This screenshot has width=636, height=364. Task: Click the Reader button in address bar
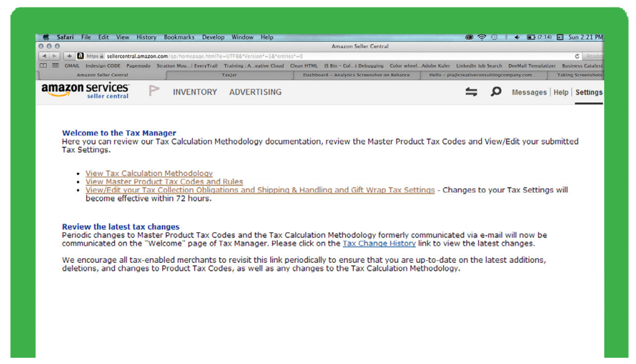[x=593, y=56]
